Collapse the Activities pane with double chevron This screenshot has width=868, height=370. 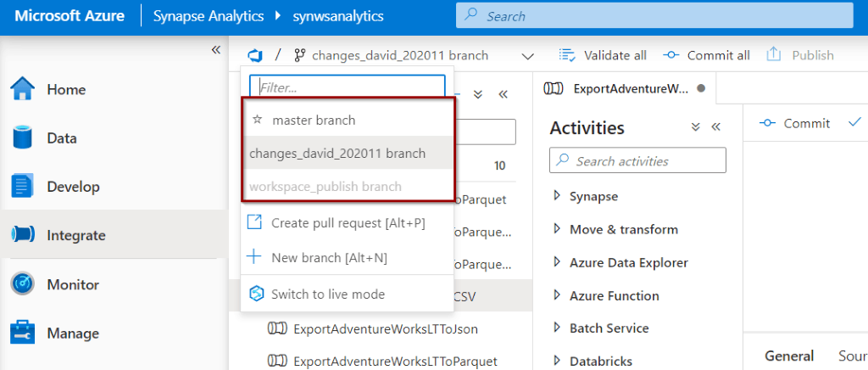pyautogui.click(x=715, y=127)
